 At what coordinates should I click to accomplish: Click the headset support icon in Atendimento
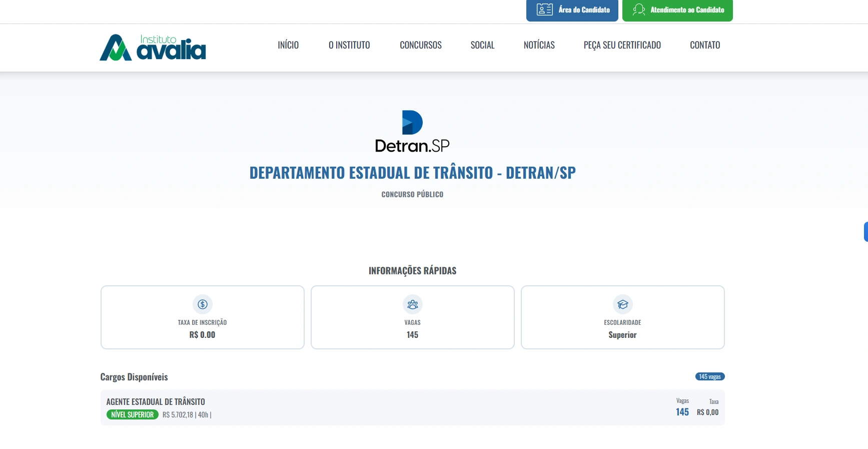tap(639, 10)
